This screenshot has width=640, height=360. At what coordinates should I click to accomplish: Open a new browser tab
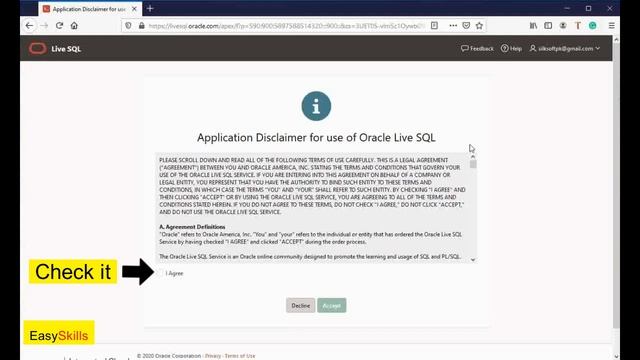pos(150,8)
